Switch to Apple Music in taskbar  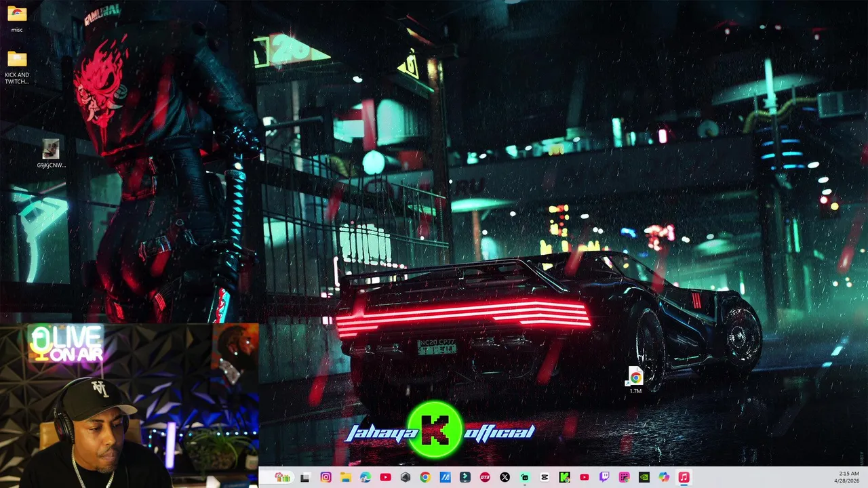click(x=684, y=477)
